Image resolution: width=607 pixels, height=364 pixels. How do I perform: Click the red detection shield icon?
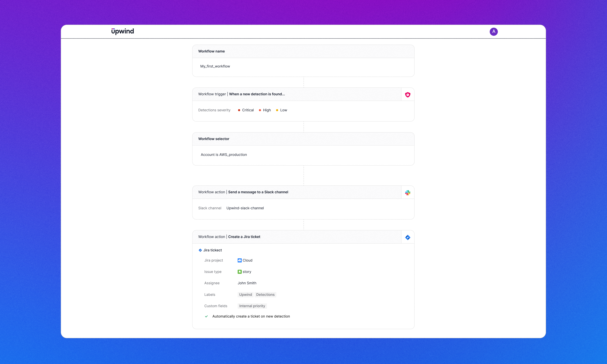(408, 95)
